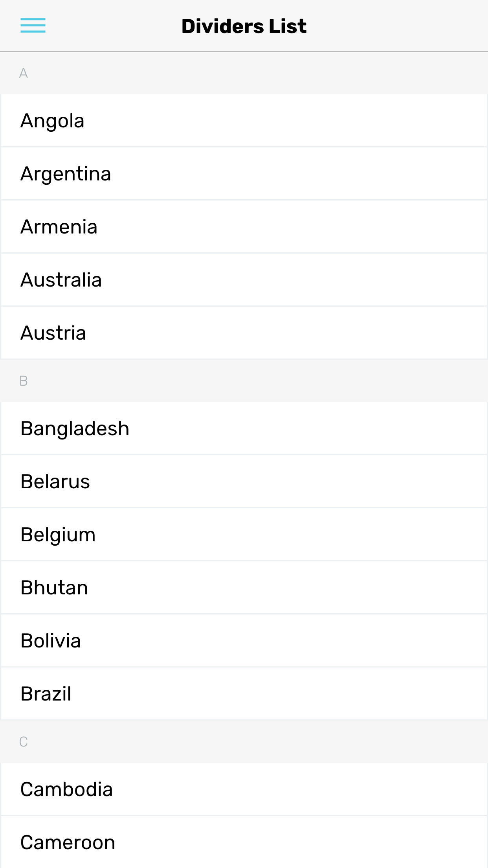Tap the Dividers List page title
The image size is (488, 868).
(x=244, y=26)
